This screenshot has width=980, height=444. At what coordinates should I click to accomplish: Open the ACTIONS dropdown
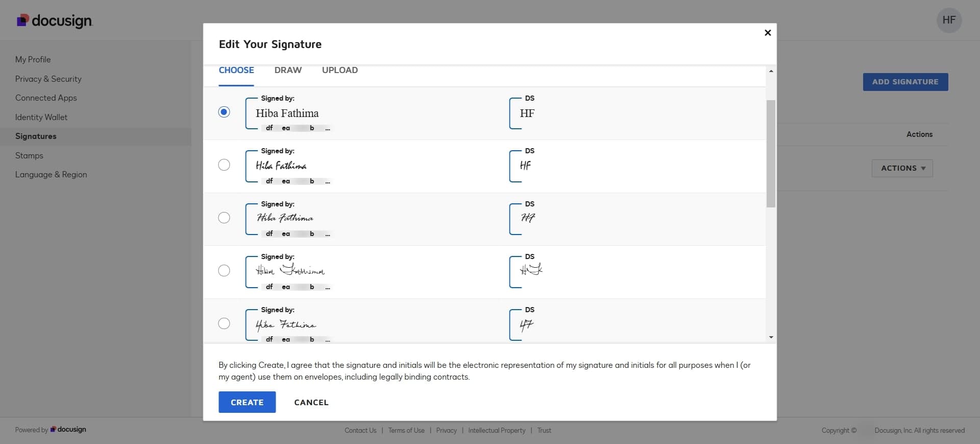[901, 168]
